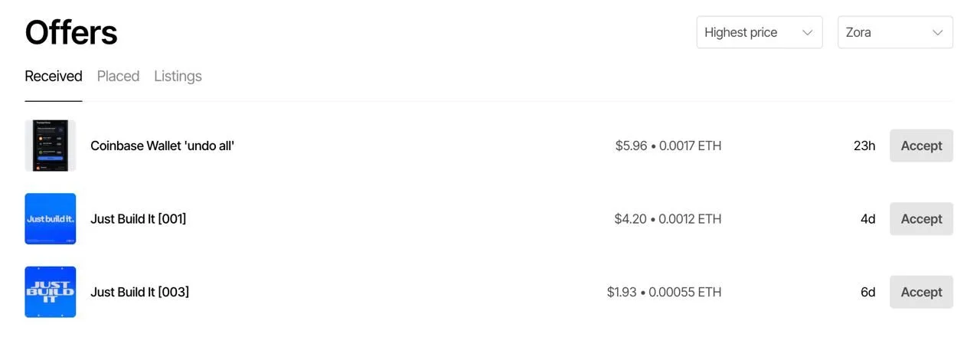Screen dimensions: 980x347
Task: Open the Coinbase Wallet 'undo all' title
Action: coord(162,146)
